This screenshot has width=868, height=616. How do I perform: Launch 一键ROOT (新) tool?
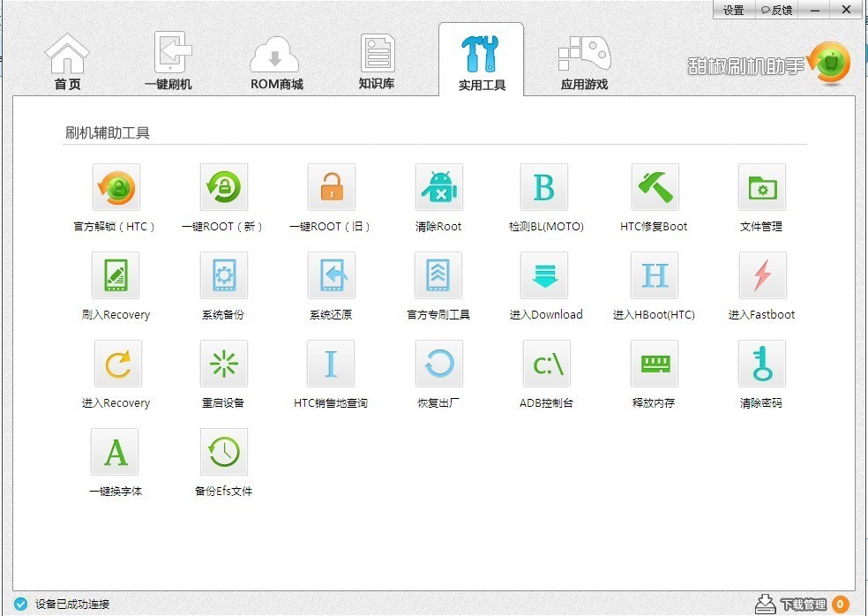pos(224,187)
